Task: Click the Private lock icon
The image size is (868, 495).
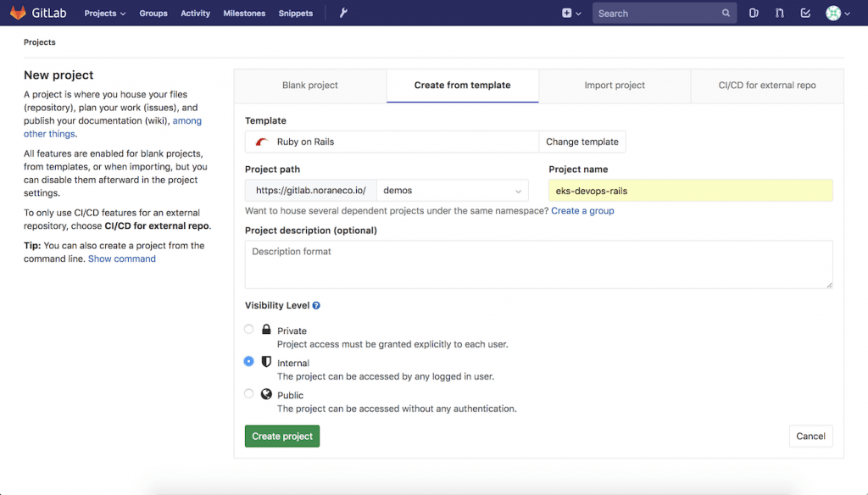Action: [266, 330]
